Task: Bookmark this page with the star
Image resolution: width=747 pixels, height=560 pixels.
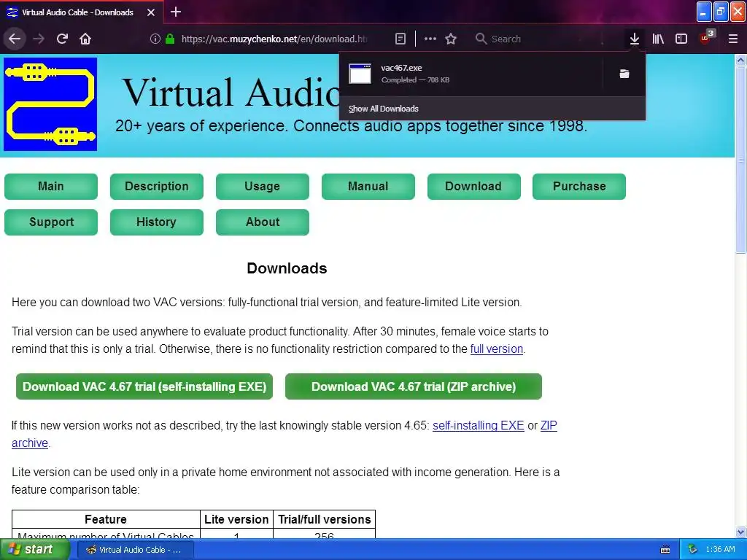Action: coord(451,39)
